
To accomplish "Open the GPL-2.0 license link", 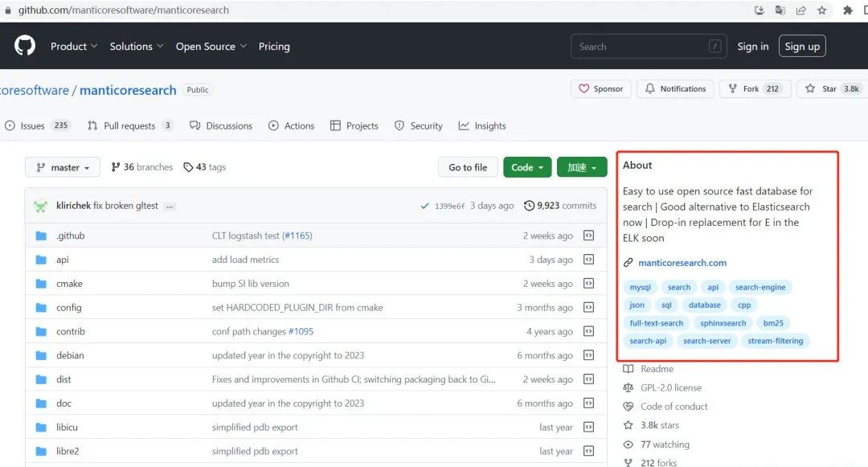I will click(x=662, y=388).
